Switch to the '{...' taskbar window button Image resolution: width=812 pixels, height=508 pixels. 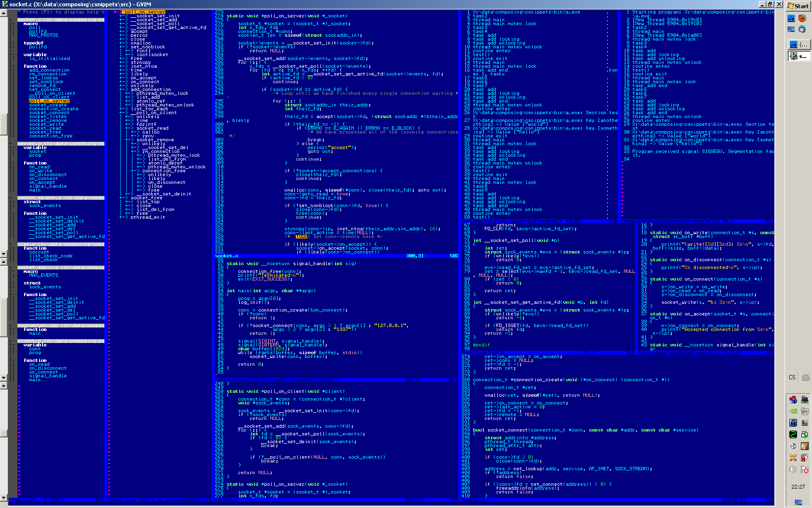point(798,44)
